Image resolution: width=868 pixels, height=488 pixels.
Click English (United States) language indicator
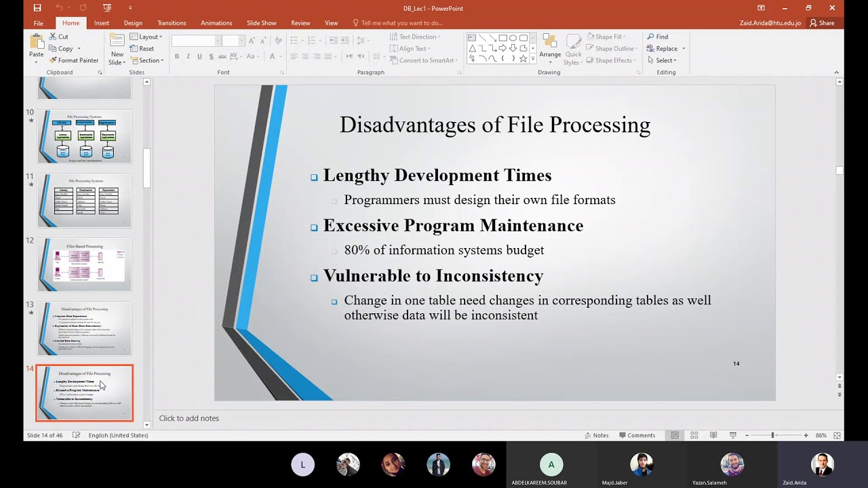[118, 435]
